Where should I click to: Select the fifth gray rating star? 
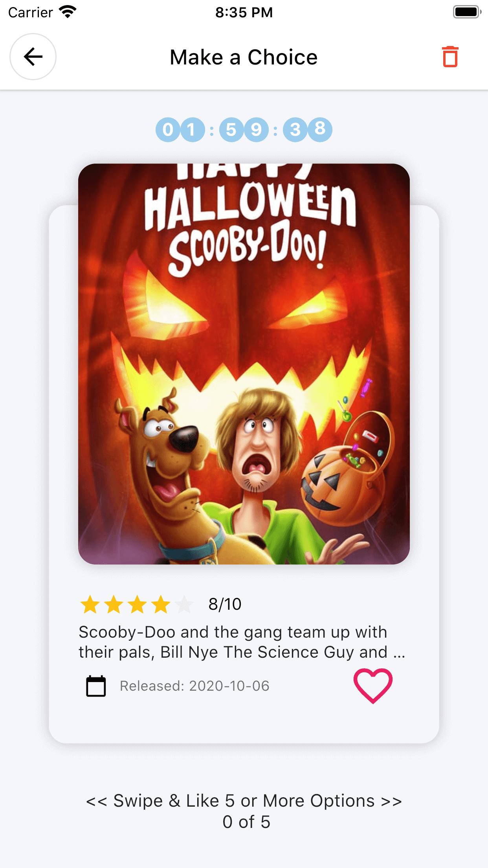[185, 604]
